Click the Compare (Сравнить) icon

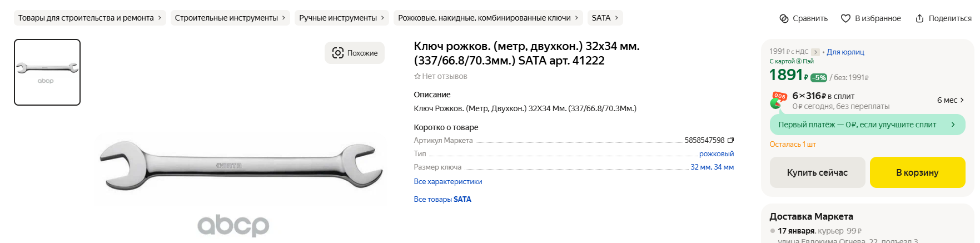pyautogui.click(x=784, y=18)
